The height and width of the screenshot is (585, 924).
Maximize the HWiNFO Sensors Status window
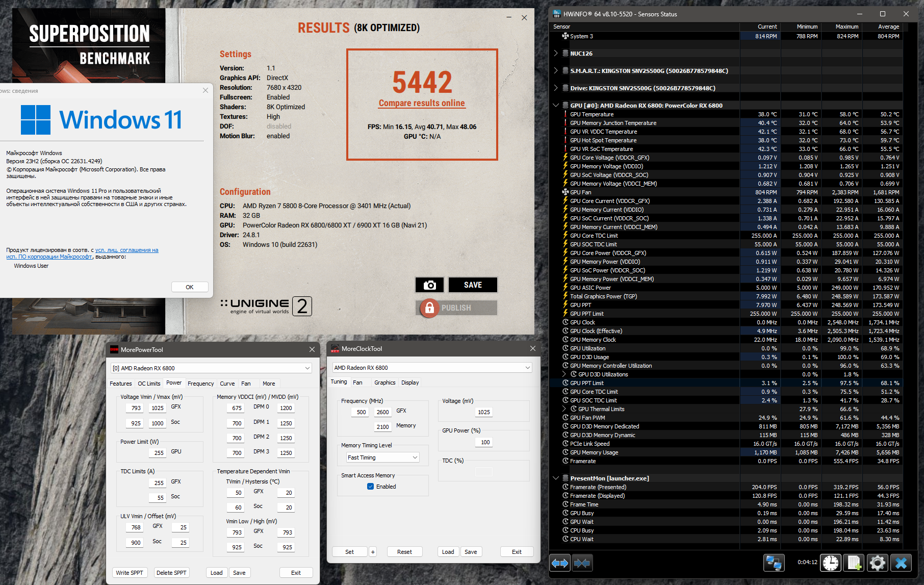883,14
